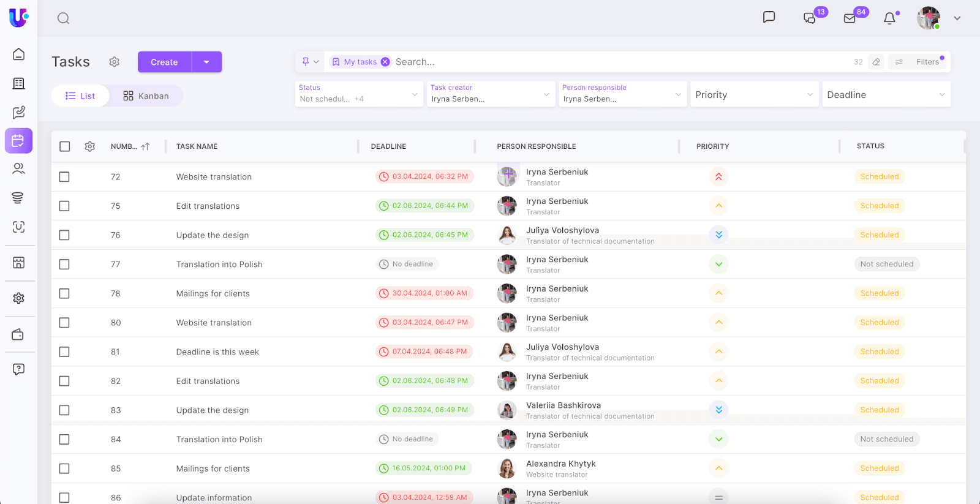Expand the Deadline filter dropdown

[x=886, y=94]
